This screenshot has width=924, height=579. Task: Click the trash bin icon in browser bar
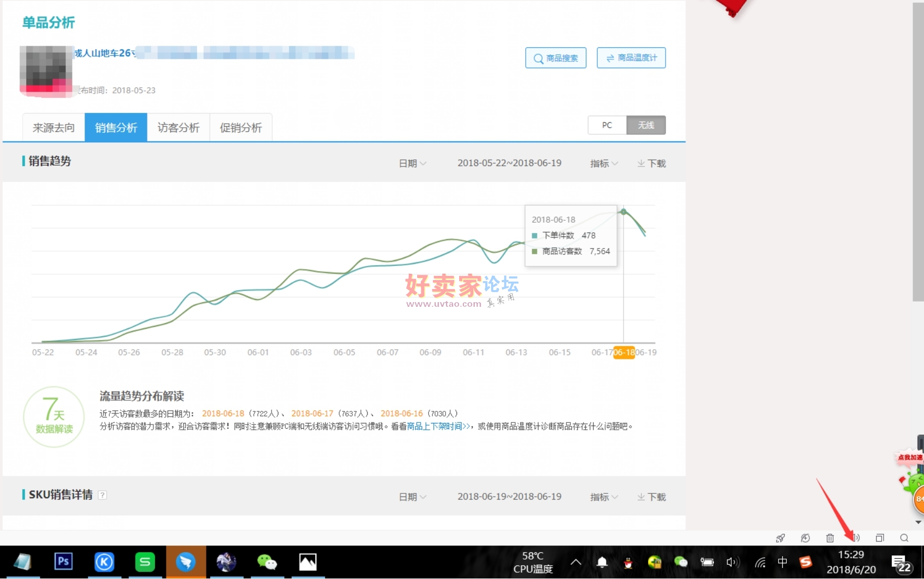click(x=830, y=537)
